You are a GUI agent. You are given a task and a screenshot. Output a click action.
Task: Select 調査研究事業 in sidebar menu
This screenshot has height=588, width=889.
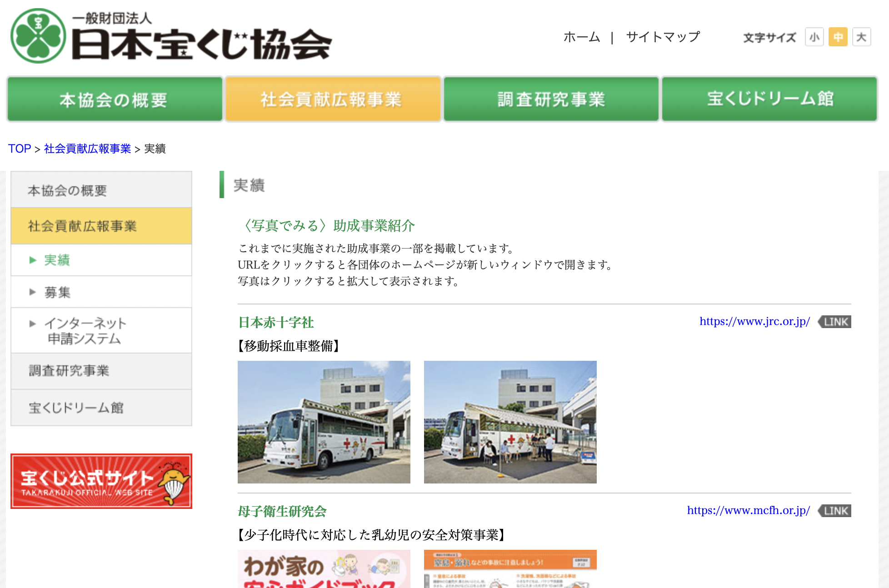[101, 371]
